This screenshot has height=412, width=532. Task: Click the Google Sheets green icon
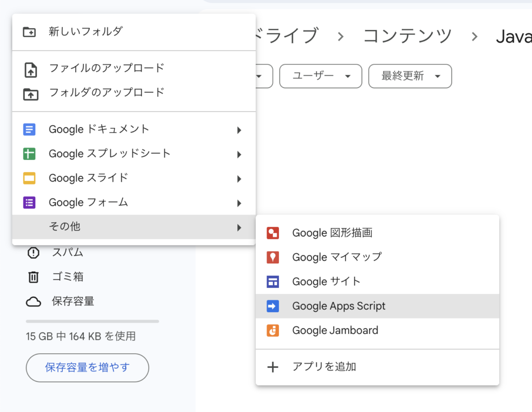pyautogui.click(x=30, y=154)
